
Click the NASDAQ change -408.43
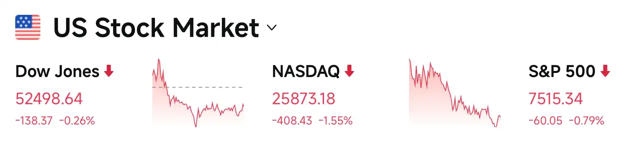(292, 121)
